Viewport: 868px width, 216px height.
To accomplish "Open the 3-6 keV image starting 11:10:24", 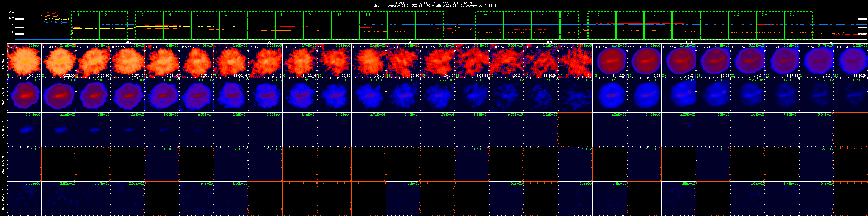I will click(575, 61).
